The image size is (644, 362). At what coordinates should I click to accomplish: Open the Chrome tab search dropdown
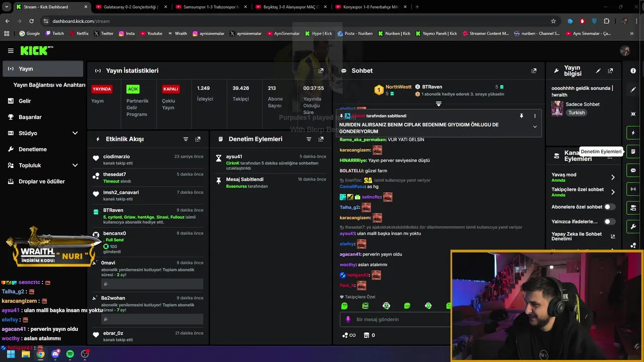(x=7, y=7)
